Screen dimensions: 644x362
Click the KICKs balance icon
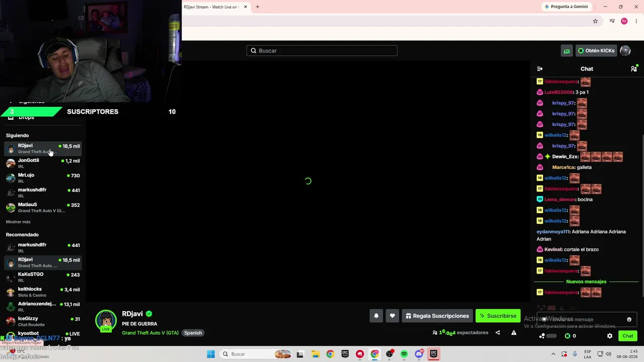tap(568, 336)
